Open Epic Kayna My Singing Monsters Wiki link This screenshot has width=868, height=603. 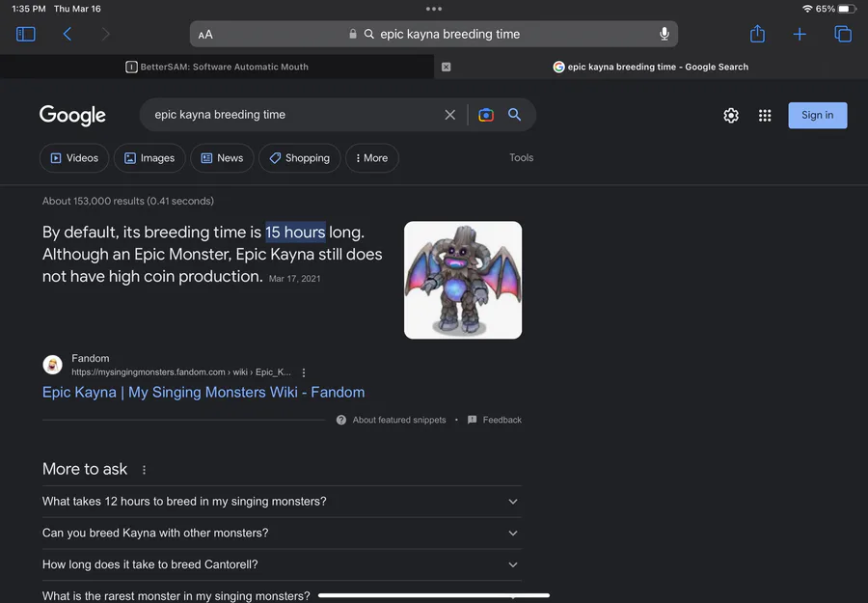[203, 392]
